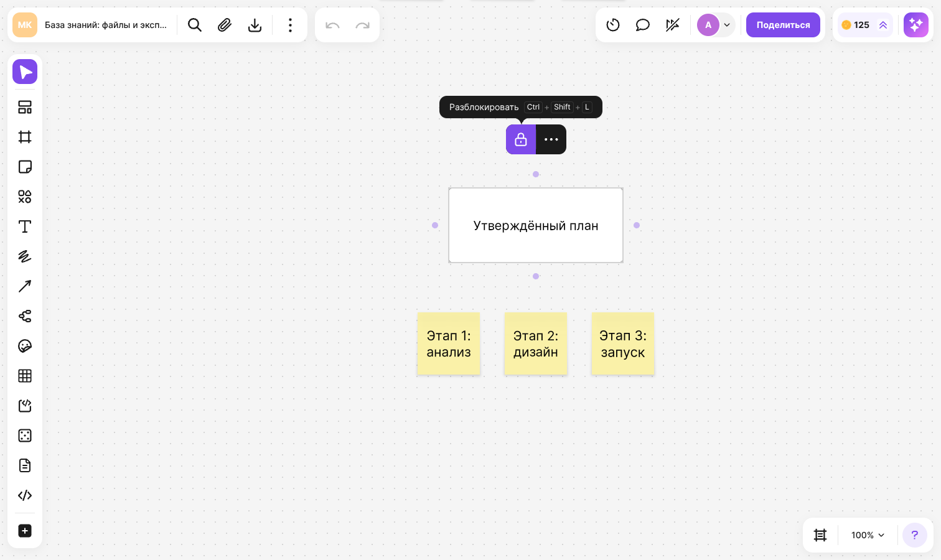Viewport: 941px width, 560px height.
Task: Select the yellow sticky note Этап 2: дизайн
Action: 536,343
